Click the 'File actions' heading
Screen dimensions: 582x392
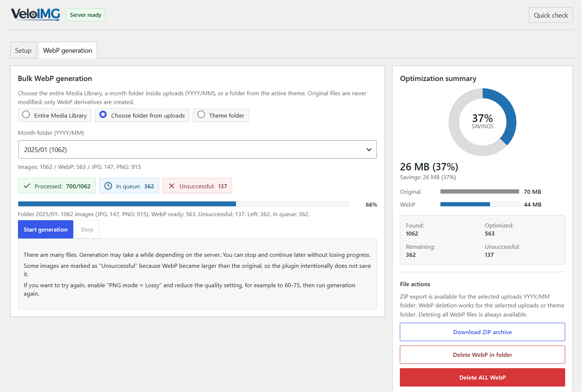click(415, 284)
